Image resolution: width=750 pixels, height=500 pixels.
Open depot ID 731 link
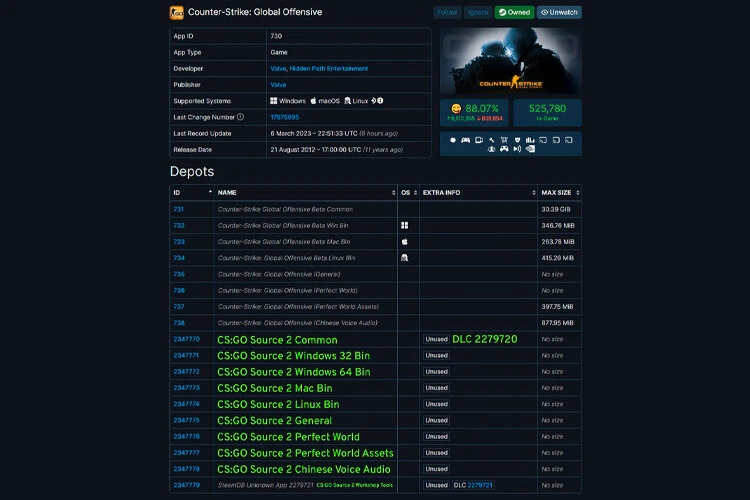(178, 209)
